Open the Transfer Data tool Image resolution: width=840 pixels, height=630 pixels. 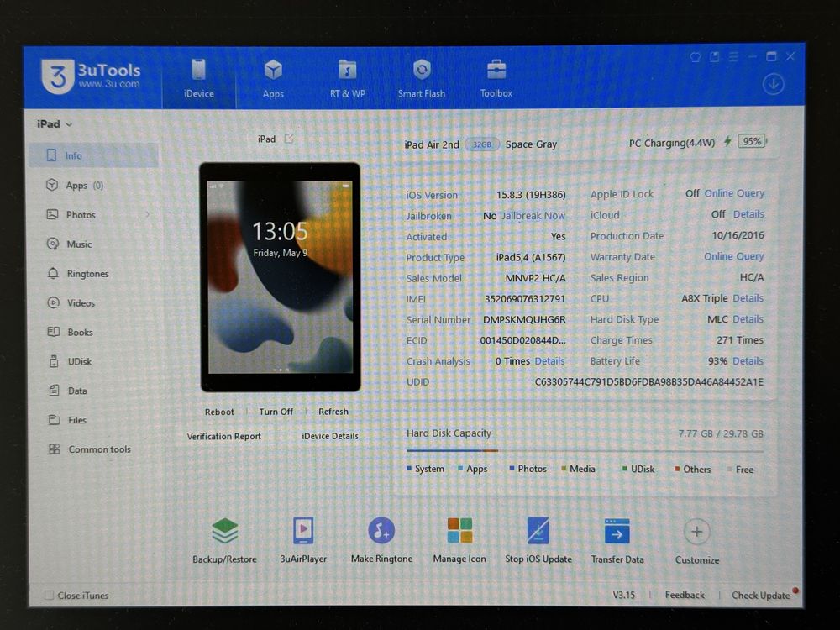[x=617, y=540]
